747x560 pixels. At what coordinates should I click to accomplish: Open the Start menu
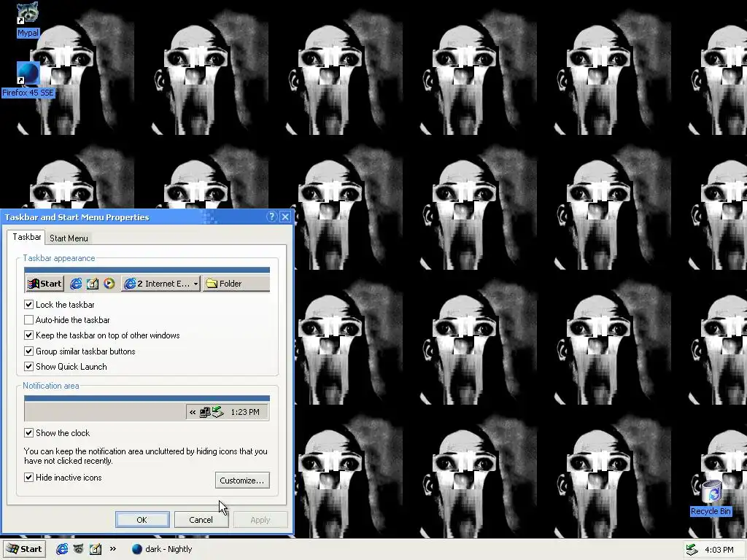[25, 549]
